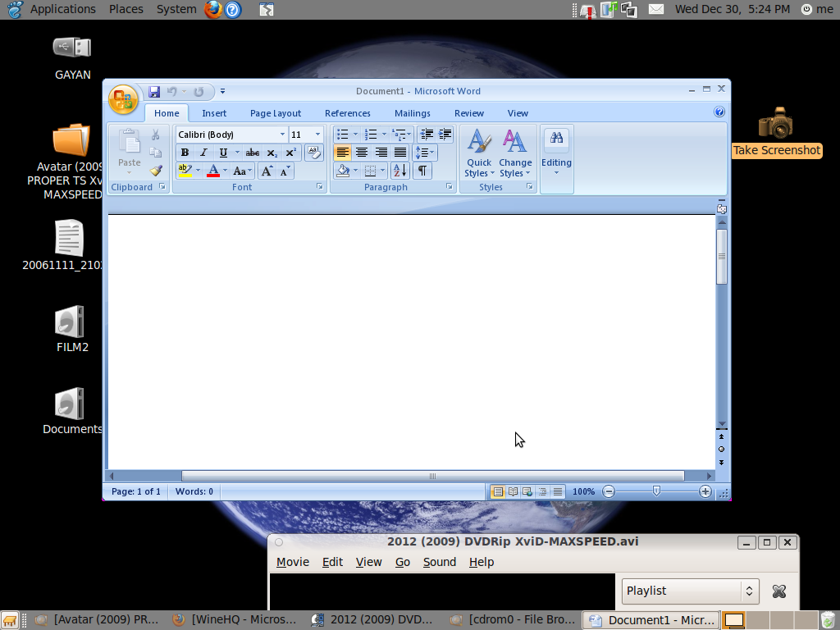Toggle strikethrough formatting
The image size is (840, 630).
pyautogui.click(x=253, y=153)
